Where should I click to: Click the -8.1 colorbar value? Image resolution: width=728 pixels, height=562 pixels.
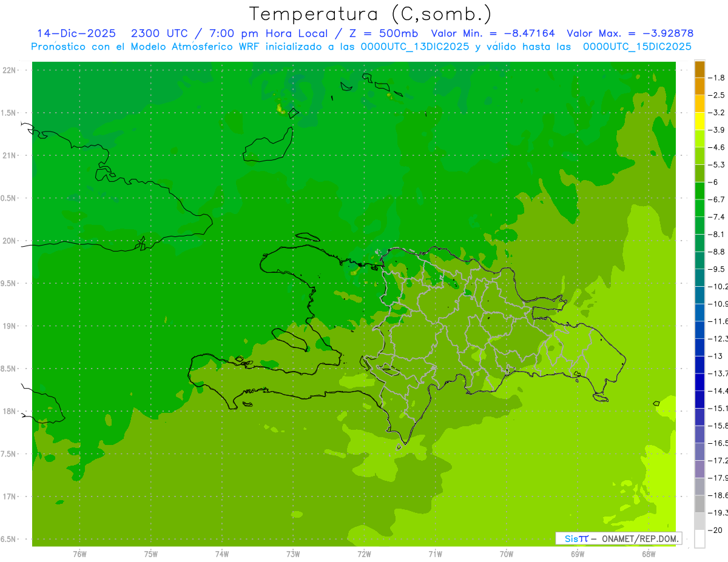point(717,234)
